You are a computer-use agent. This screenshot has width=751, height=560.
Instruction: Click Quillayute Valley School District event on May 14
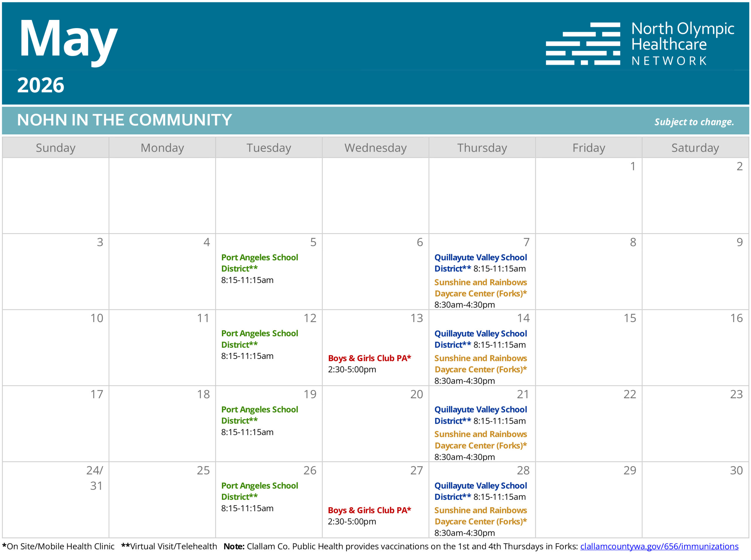point(481,339)
